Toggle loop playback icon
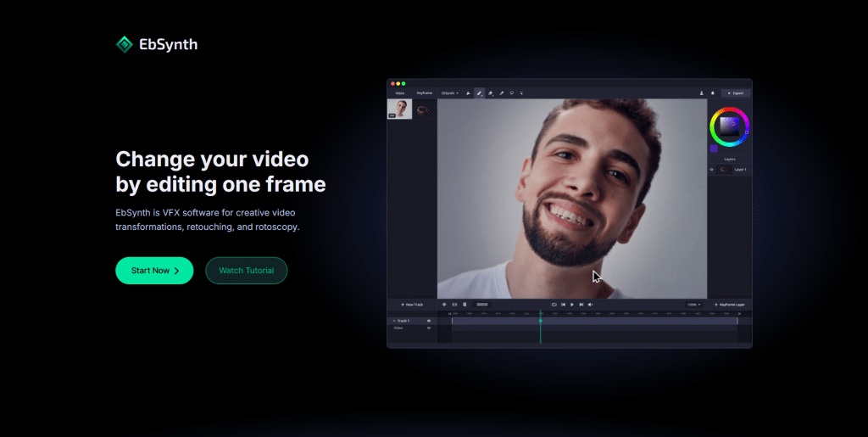Screen dimensions: 868x437 click(x=554, y=305)
